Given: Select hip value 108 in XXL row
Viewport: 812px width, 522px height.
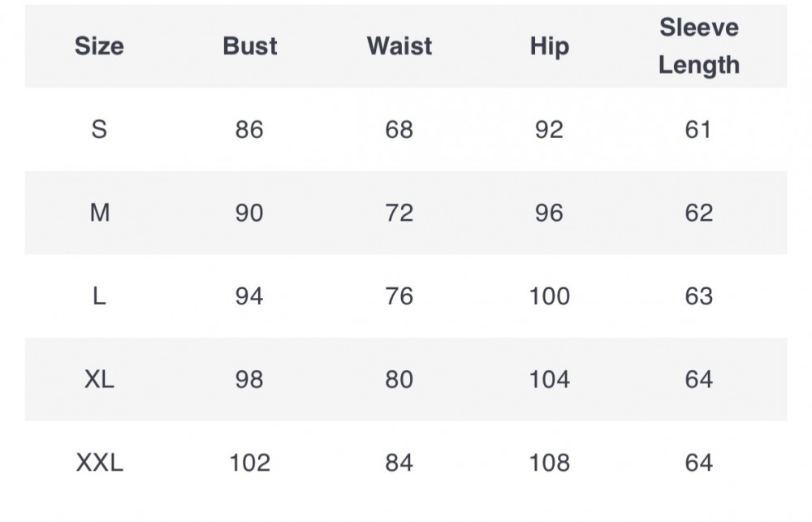Looking at the screenshot, I should [549, 463].
